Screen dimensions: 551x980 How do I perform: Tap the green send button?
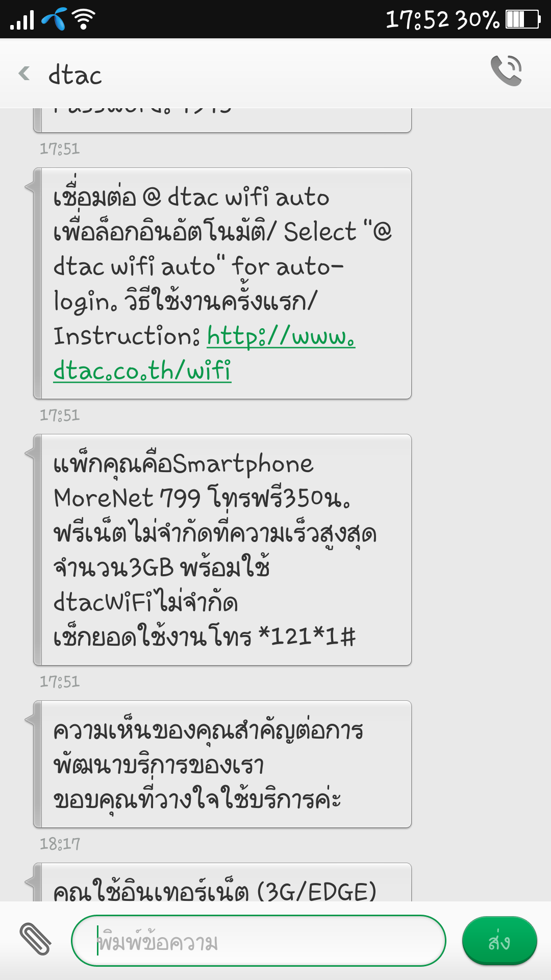[499, 941]
